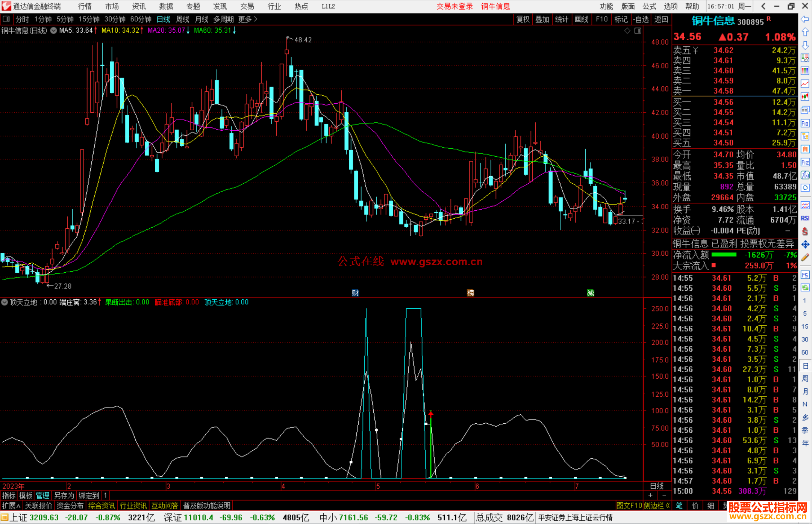
Task: Click the 复权 button
Action: coord(523,19)
